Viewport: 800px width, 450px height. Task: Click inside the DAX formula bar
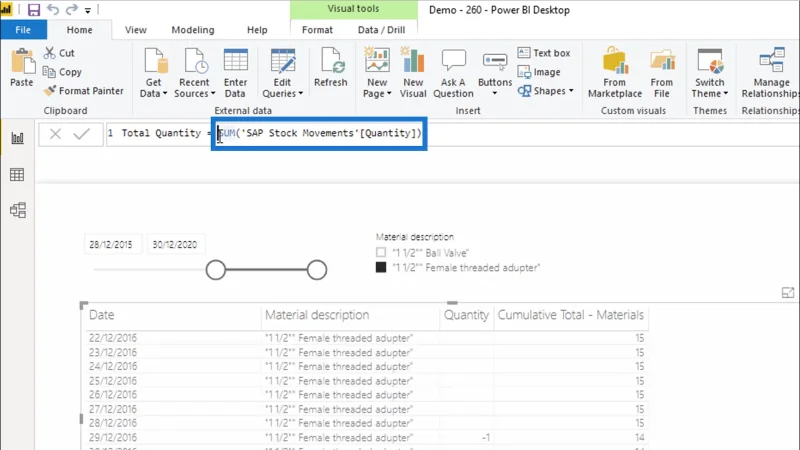coord(452,134)
